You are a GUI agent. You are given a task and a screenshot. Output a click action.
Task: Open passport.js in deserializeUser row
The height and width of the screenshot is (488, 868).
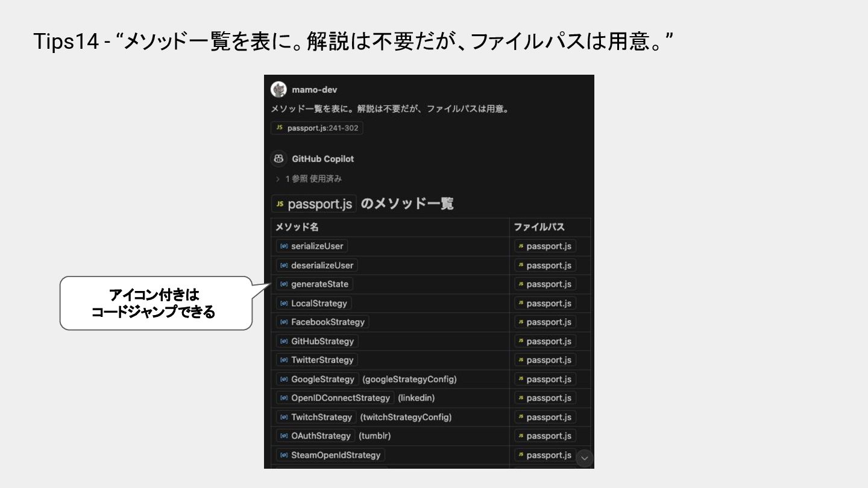point(545,265)
